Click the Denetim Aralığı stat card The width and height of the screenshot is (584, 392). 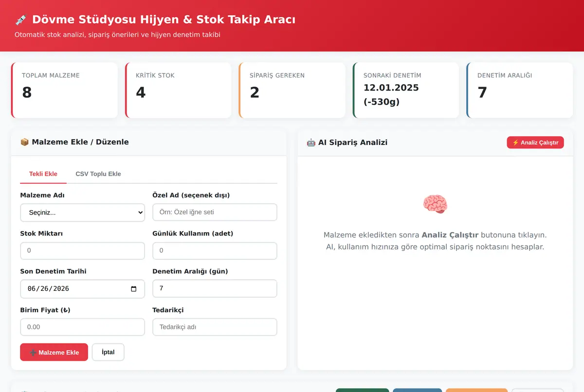520,90
